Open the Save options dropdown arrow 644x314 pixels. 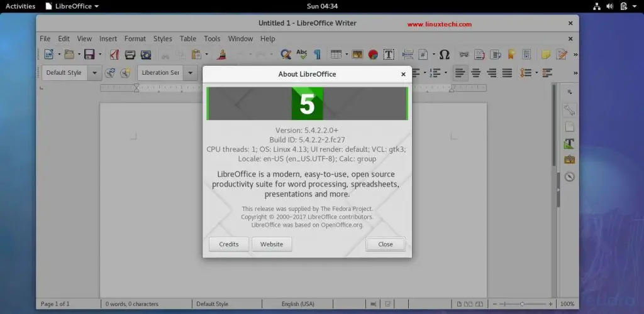99,54
